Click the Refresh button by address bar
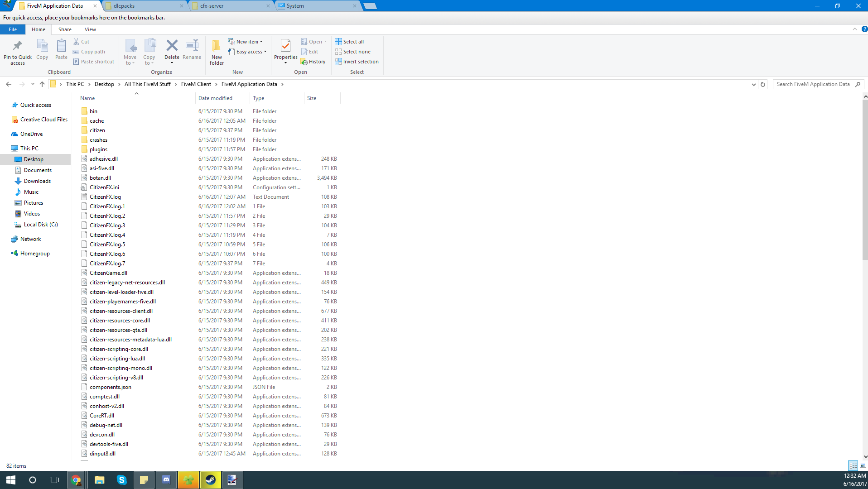Image resolution: width=868 pixels, height=489 pixels. (x=763, y=84)
